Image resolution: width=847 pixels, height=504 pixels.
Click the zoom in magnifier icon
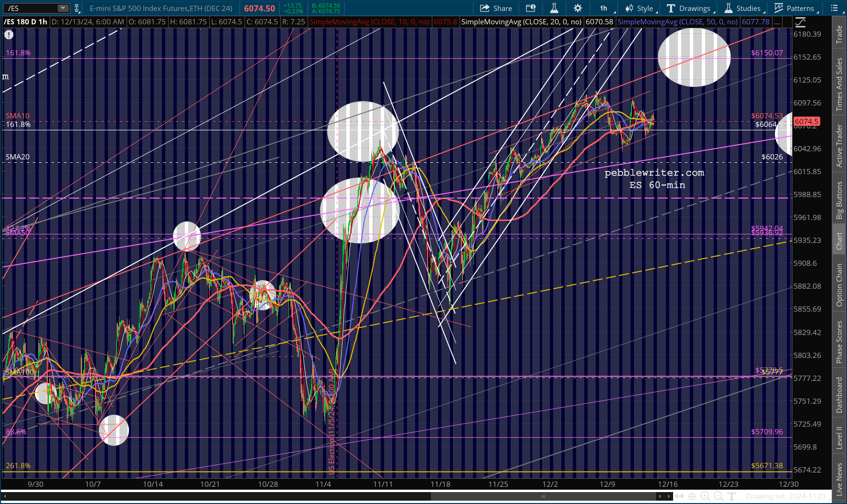pyautogui.click(x=705, y=496)
